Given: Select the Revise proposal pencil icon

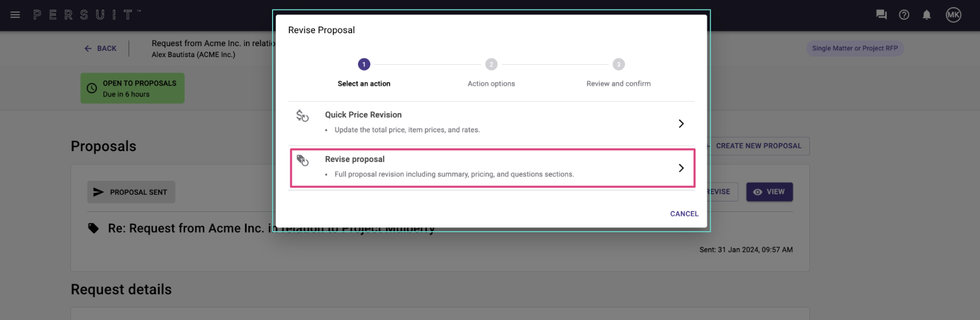Looking at the screenshot, I should tap(302, 160).
